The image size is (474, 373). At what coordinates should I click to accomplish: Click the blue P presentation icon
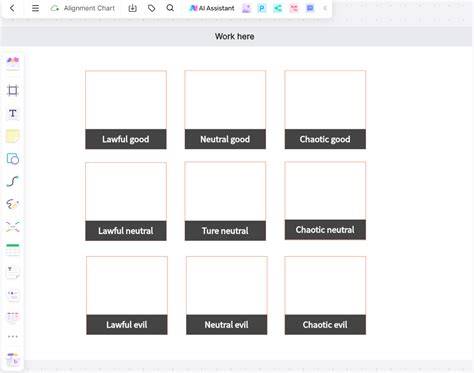(x=262, y=8)
